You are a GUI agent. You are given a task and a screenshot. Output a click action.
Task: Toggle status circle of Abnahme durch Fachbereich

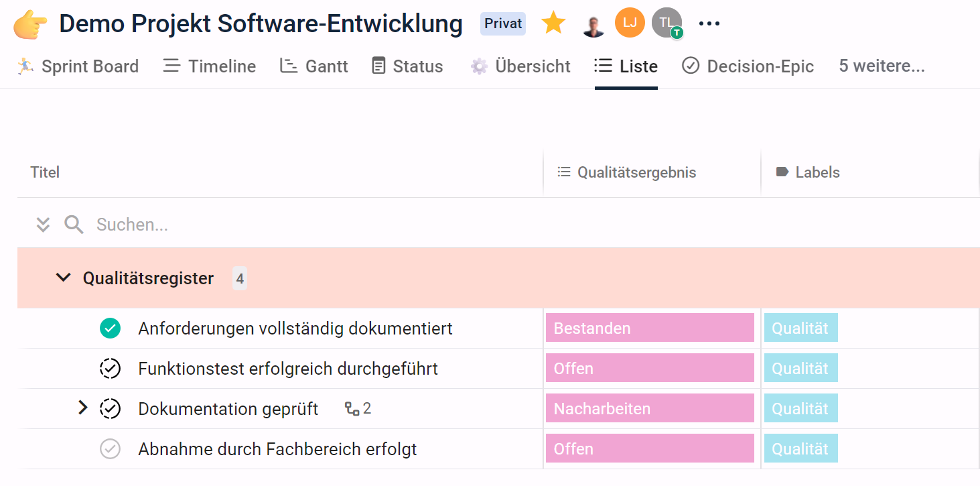coord(110,449)
